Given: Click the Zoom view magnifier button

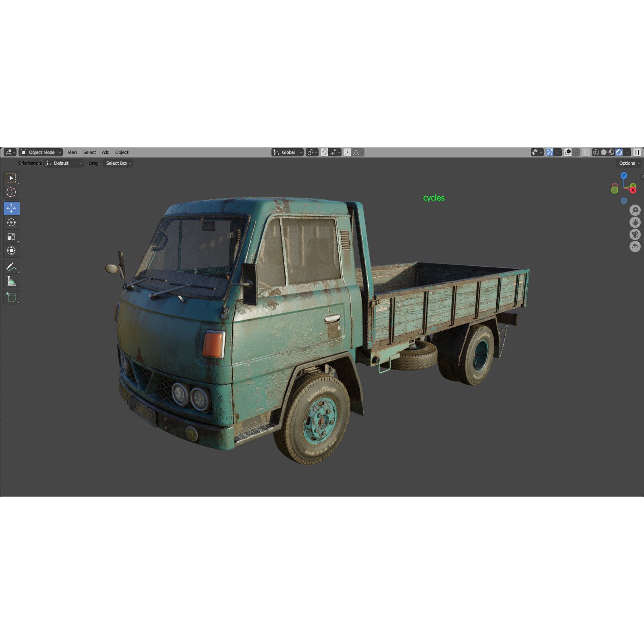Looking at the screenshot, I should [x=635, y=210].
